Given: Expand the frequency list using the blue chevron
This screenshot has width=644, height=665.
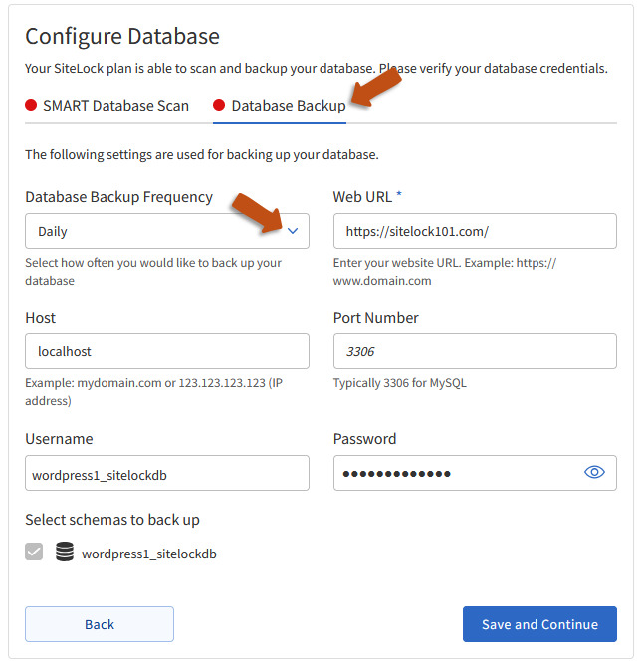Looking at the screenshot, I should pyautogui.click(x=293, y=231).
